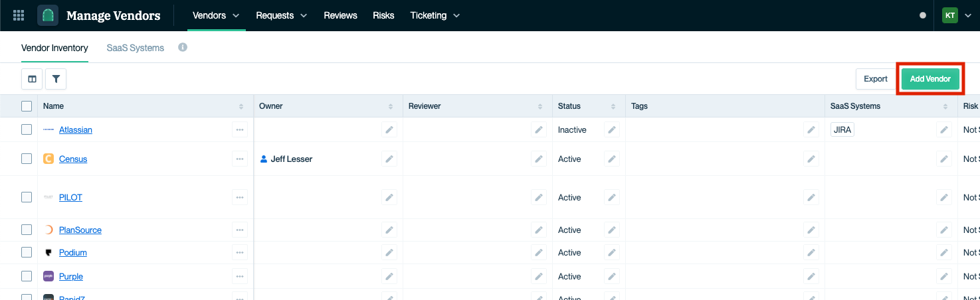Go to the Reviews menu item

coord(340,15)
